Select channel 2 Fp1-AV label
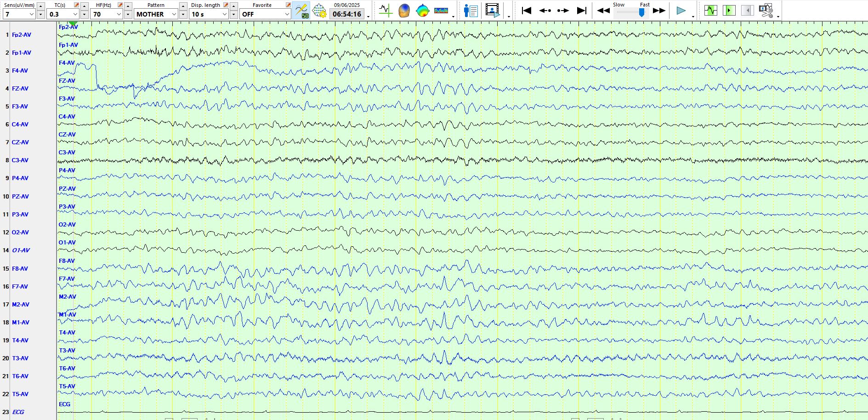Viewport: 868px width, 420px height. [22, 53]
